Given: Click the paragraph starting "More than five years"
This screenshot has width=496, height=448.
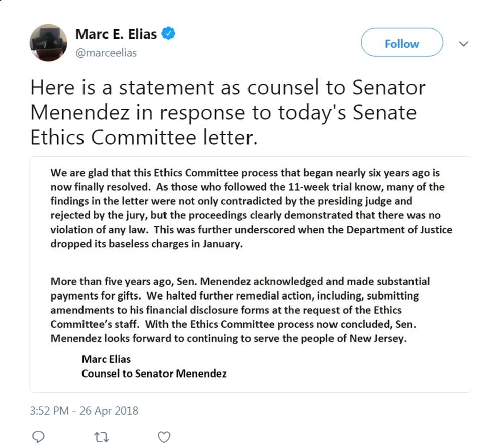Looking at the screenshot, I should [240, 310].
